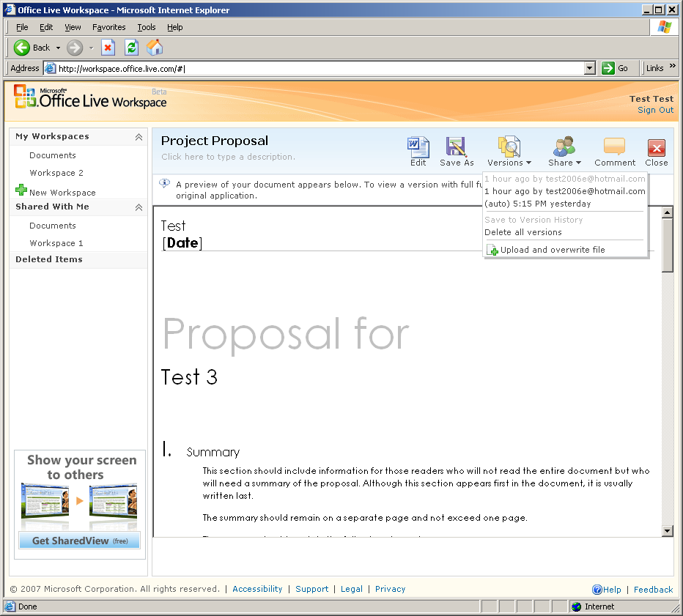Click the document scrollbar down arrow

click(x=668, y=531)
